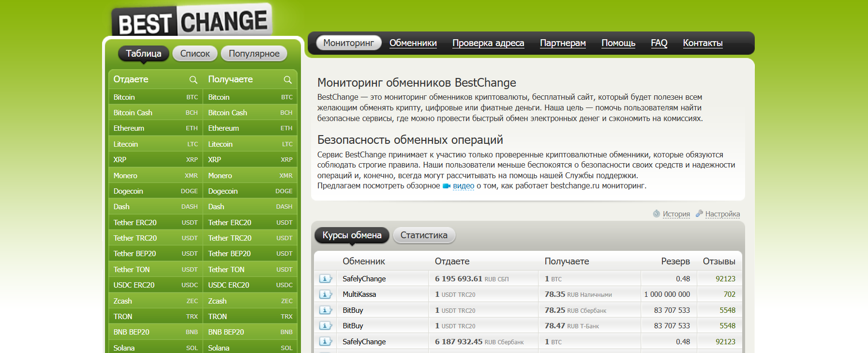Open Контакты menu item
Image resolution: width=868 pixels, height=353 pixels.
[703, 43]
